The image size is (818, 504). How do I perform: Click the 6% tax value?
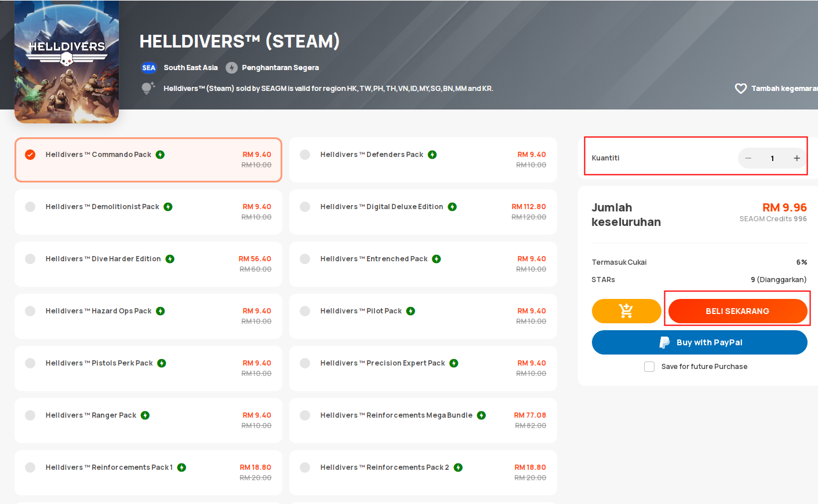802,262
